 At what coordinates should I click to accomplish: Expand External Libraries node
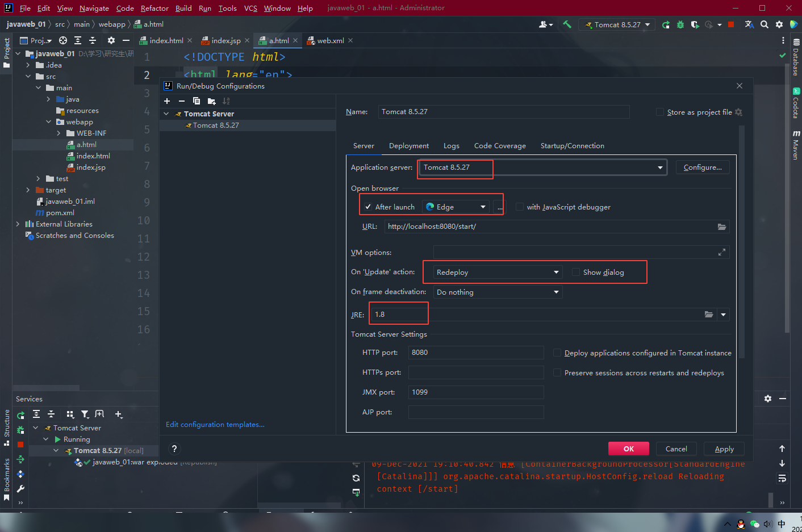[18, 224]
